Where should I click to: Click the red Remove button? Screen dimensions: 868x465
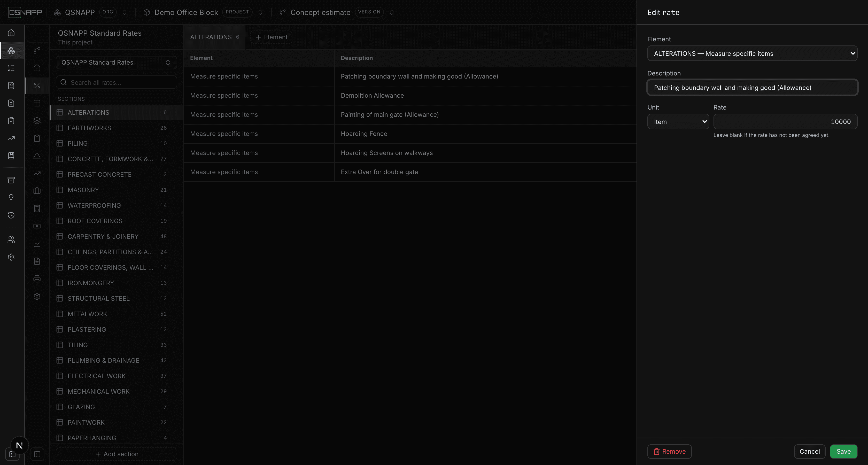669,452
